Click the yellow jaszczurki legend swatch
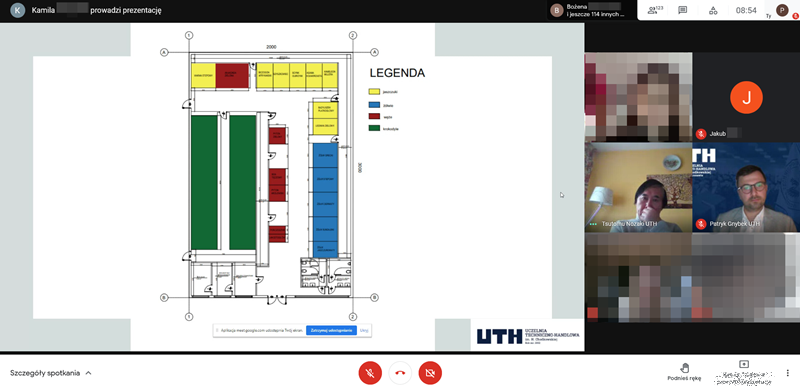Viewport: 800px width, 391px height. point(374,92)
